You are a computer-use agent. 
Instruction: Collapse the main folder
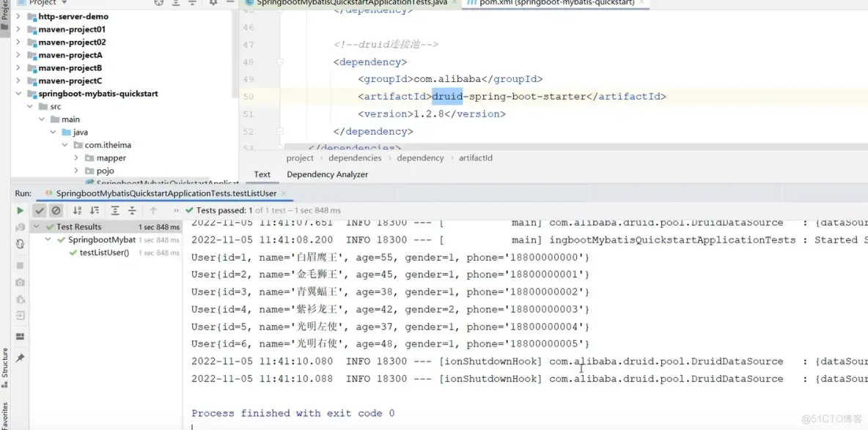point(42,119)
